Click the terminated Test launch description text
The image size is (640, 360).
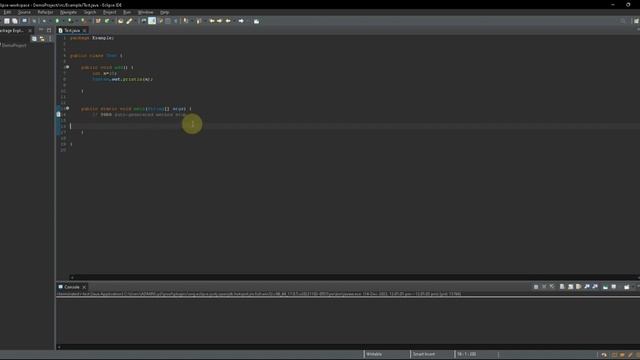(x=259, y=293)
